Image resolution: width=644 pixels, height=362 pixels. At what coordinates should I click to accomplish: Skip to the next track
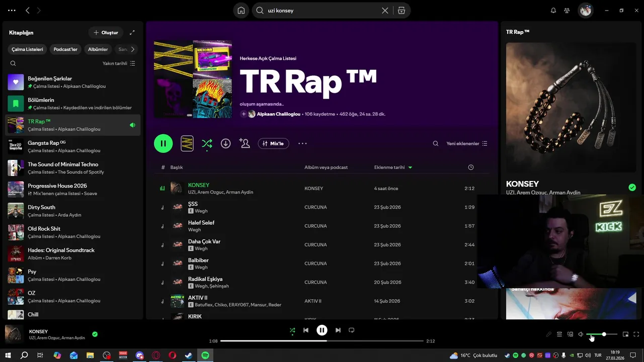(338, 330)
